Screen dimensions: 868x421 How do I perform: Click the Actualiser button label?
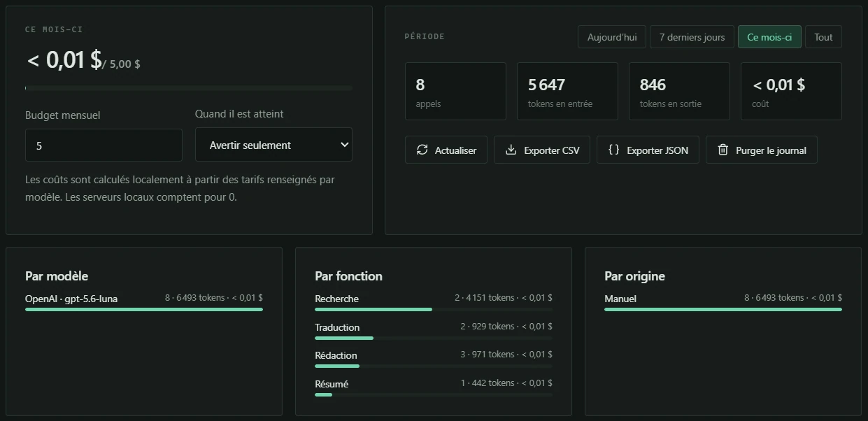[455, 150]
